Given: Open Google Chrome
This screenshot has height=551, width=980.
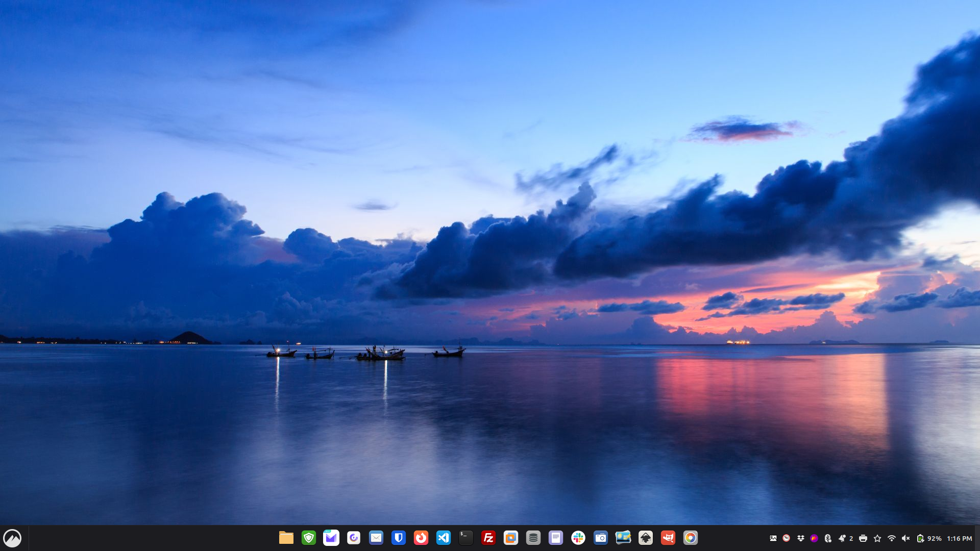Looking at the screenshot, I should [690, 538].
